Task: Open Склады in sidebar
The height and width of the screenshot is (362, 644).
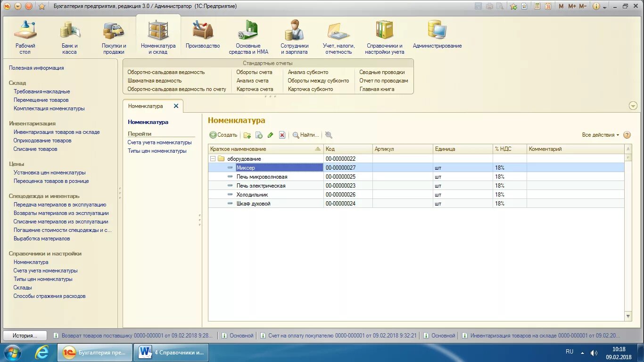Action: click(23, 288)
